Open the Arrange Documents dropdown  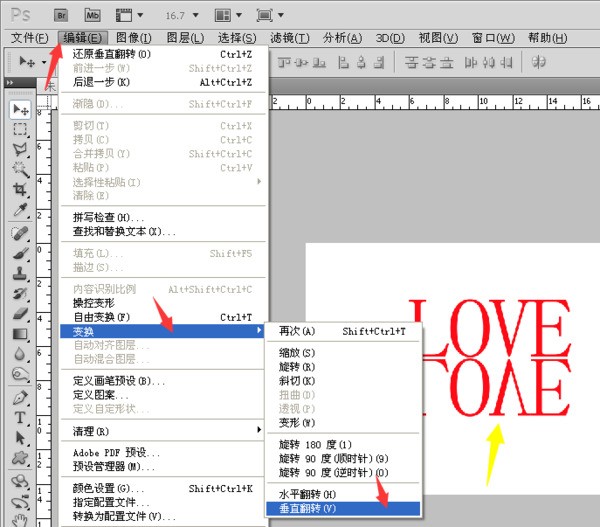click(228, 15)
